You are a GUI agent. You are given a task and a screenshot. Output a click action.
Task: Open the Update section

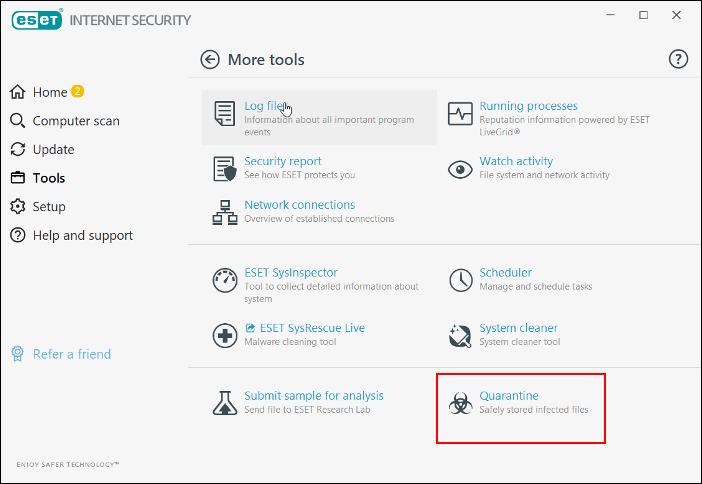(x=53, y=150)
